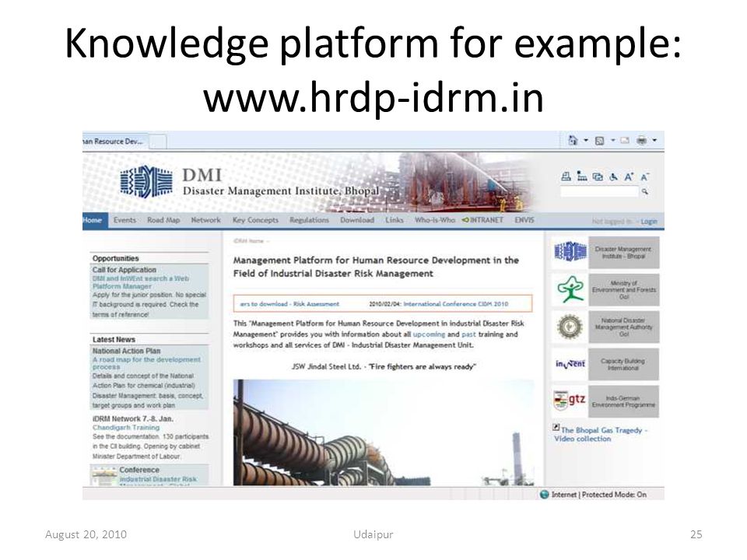
Task: Click the multi-window icon in DMI header
Action: click(598, 177)
